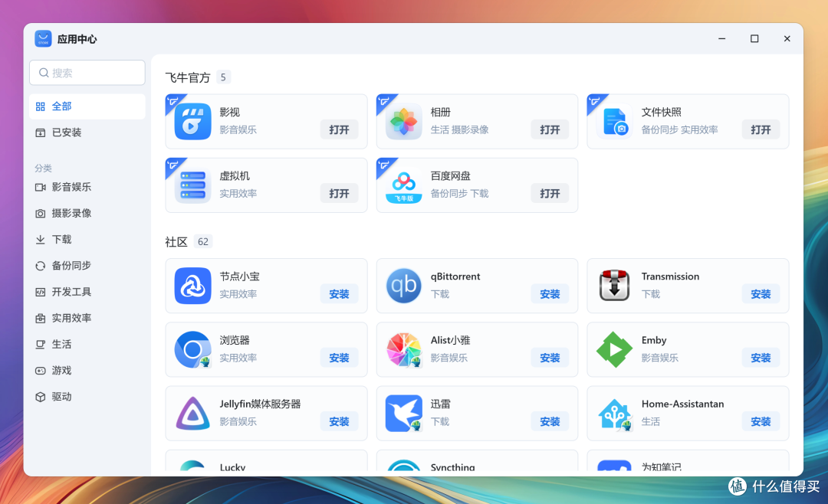Click the 影音娱乐 sidebar camera icon

point(40,188)
